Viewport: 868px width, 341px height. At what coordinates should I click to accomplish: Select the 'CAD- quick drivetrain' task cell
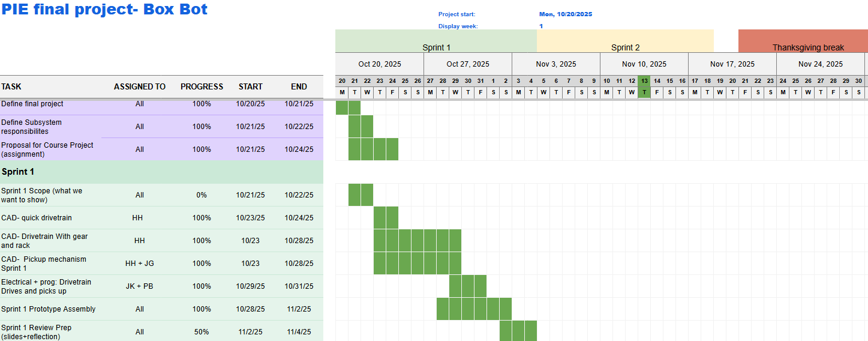pos(51,218)
